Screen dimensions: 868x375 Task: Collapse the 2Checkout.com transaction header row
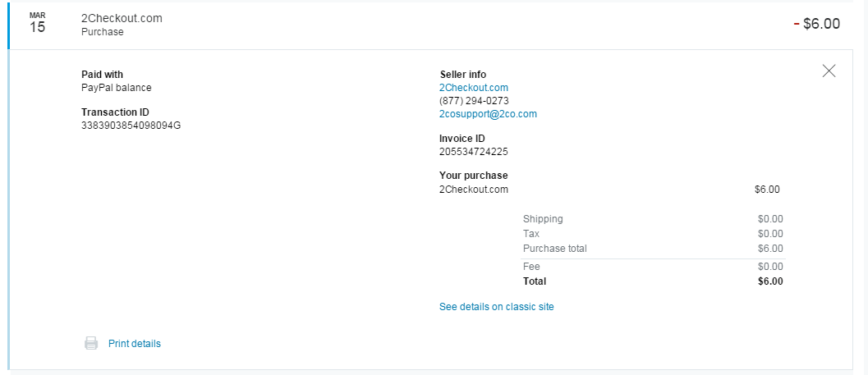411,25
